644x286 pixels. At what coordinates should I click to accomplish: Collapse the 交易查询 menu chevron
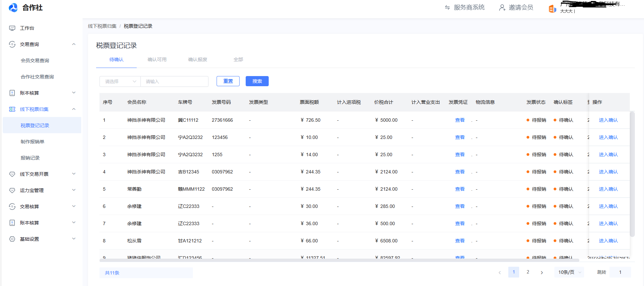[x=74, y=44]
